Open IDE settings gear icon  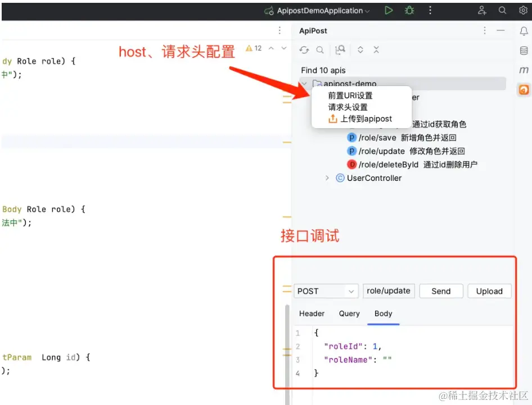pos(523,11)
